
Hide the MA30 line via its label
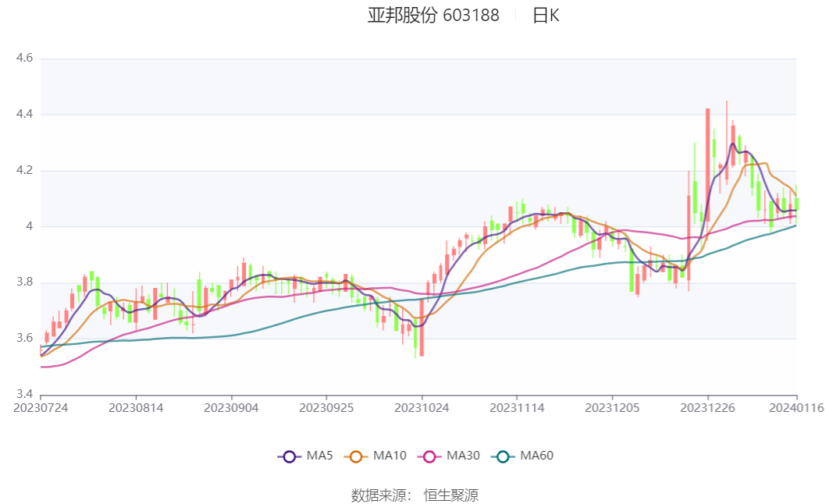click(x=463, y=456)
